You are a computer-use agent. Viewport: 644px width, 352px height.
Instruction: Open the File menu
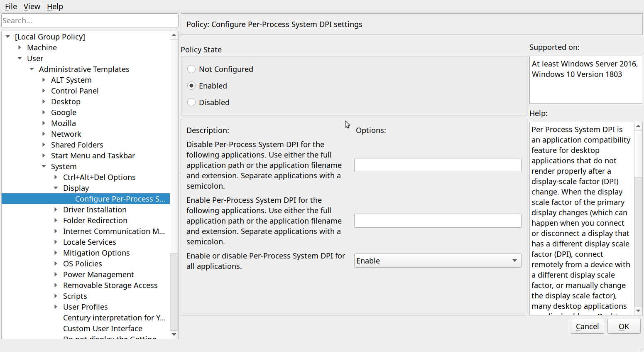pos(10,6)
